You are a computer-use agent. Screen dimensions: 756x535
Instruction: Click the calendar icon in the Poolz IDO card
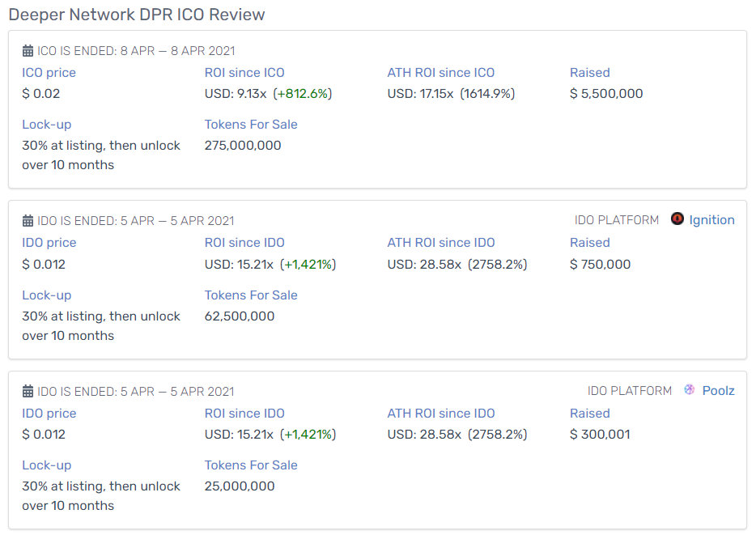[28, 392]
